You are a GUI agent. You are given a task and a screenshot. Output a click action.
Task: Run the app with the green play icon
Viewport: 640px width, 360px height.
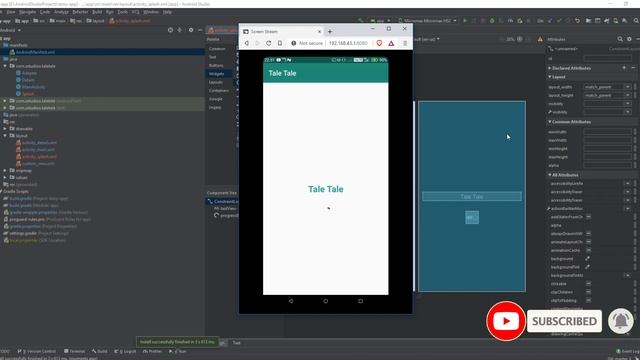465,20
